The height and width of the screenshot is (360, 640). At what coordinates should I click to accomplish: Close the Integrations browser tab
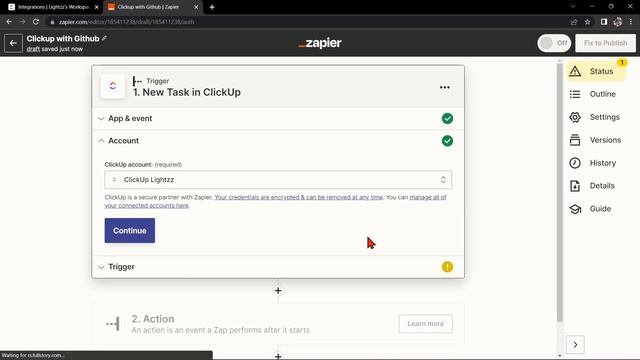pos(97,7)
